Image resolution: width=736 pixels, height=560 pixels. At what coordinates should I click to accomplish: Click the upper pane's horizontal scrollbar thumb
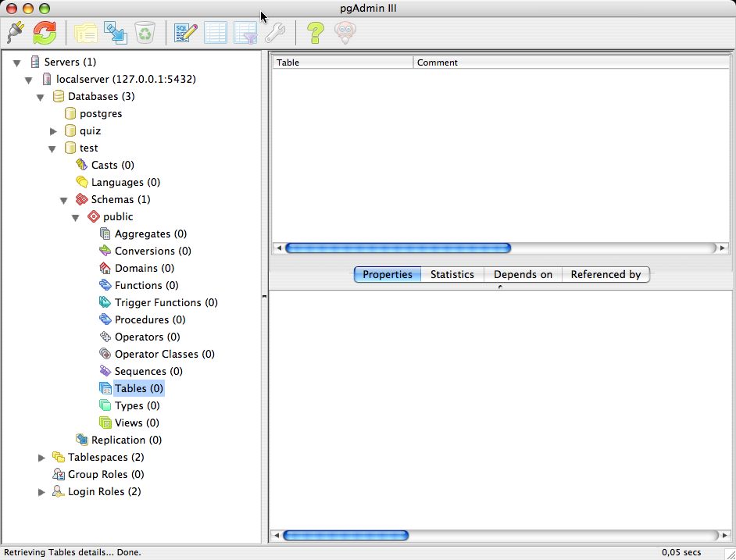pyautogui.click(x=398, y=248)
